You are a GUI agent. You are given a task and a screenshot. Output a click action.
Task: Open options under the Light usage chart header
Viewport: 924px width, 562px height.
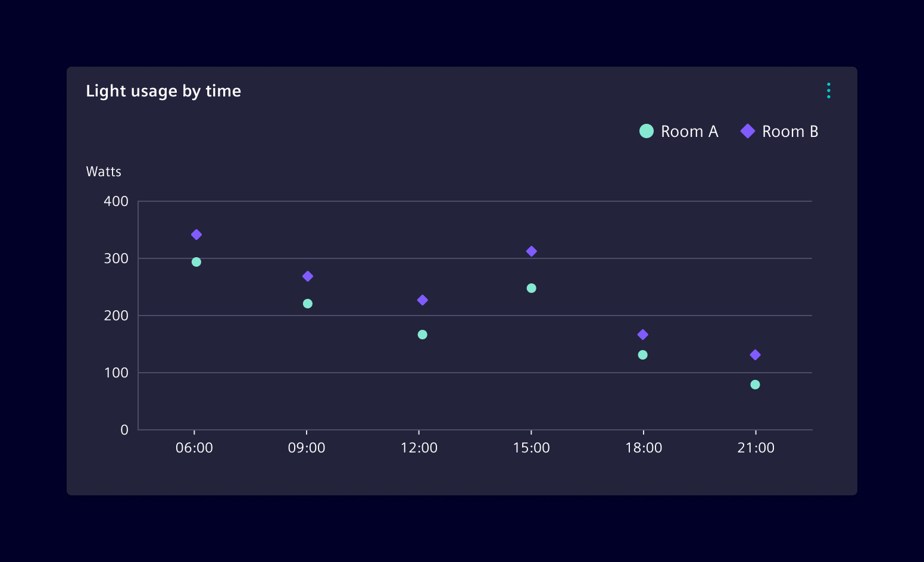click(x=829, y=90)
